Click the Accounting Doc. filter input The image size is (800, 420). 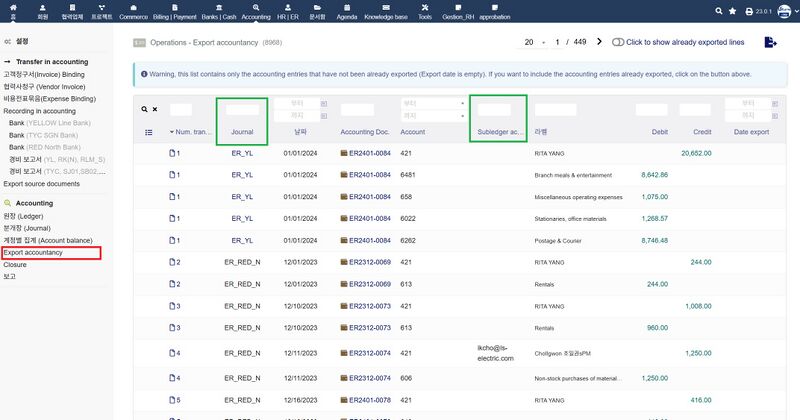358,109
